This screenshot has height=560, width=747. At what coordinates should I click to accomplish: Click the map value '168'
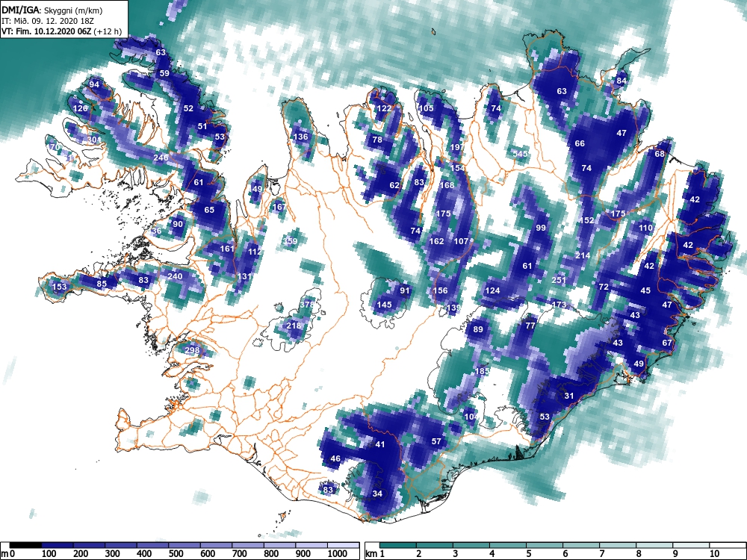coord(447,185)
